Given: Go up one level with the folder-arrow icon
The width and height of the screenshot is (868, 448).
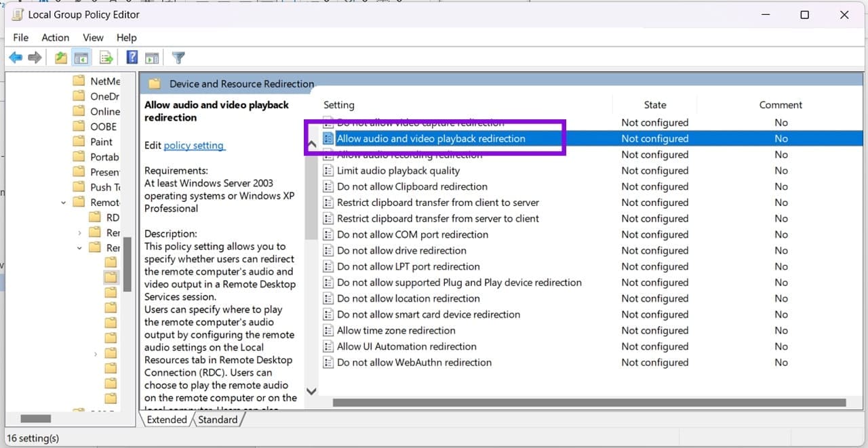Looking at the screenshot, I should pyautogui.click(x=61, y=58).
